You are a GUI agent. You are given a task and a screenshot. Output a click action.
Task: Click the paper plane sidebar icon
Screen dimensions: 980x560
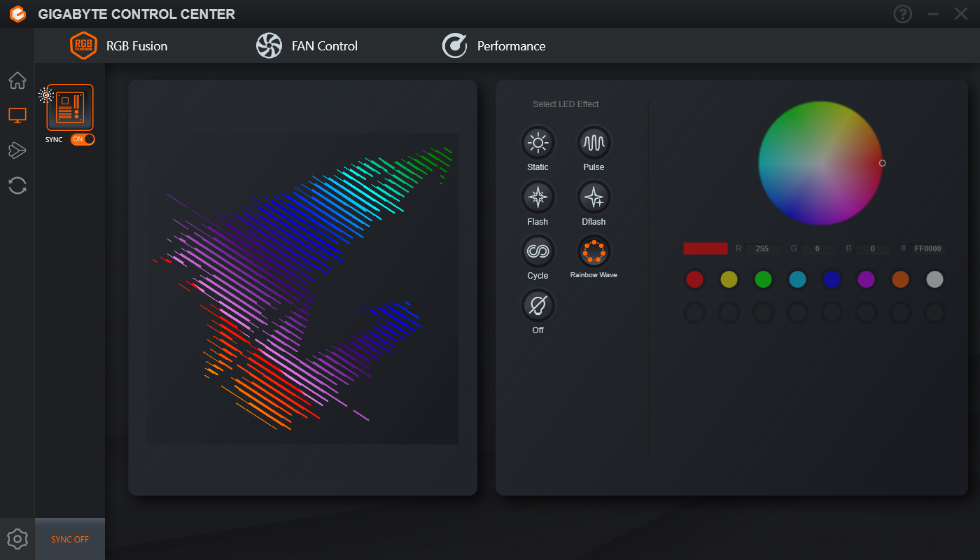17,150
